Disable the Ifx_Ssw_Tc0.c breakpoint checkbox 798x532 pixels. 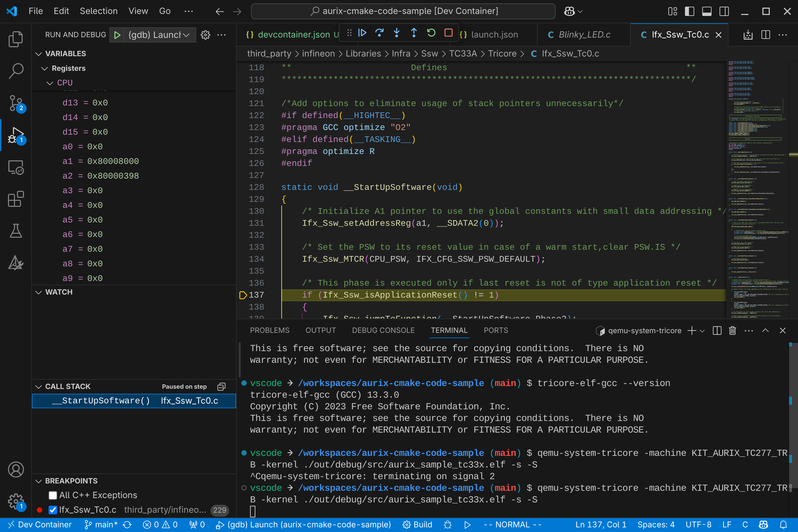point(53,510)
